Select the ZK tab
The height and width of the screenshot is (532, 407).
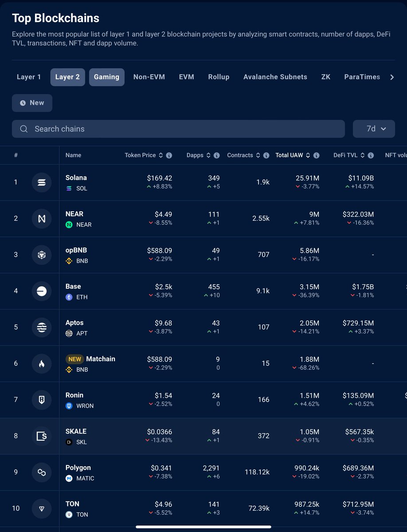pos(326,77)
